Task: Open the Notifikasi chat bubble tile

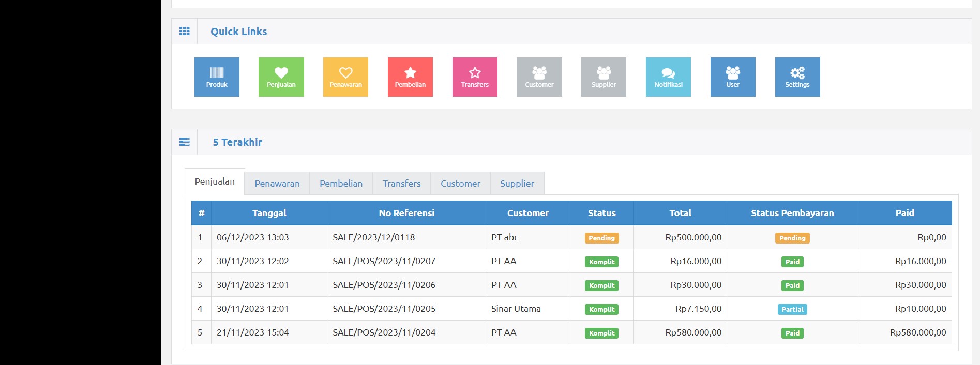Action: tap(668, 77)
